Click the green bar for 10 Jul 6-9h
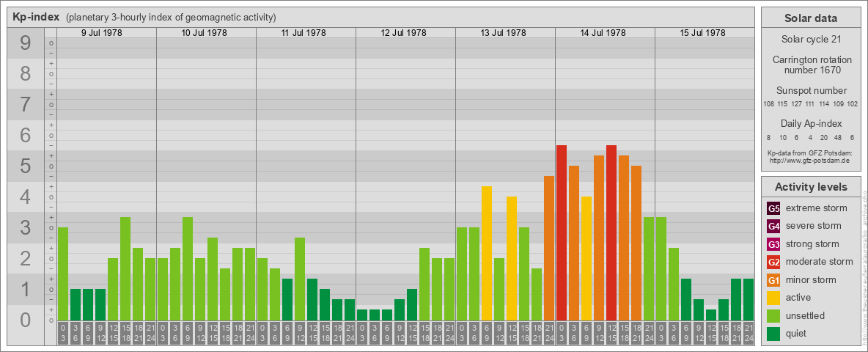 pos(188,269)
